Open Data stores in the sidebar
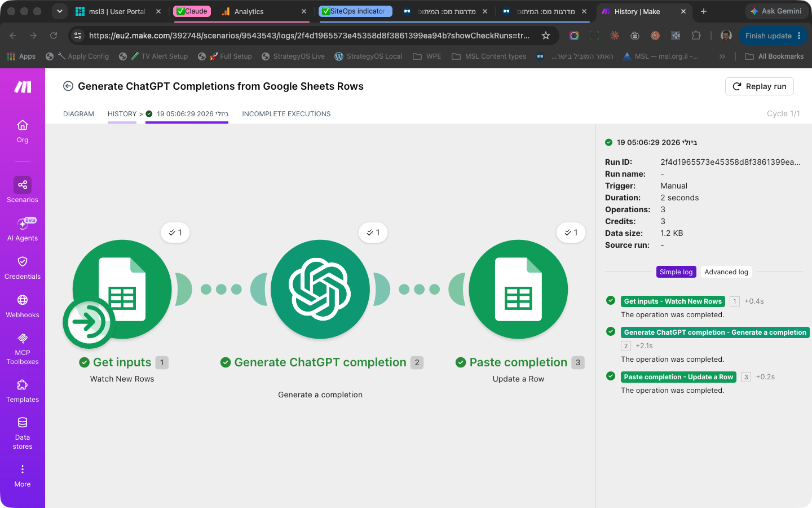Image resolution: width=812 pixels, height=508 pixels. click(23, 433)
